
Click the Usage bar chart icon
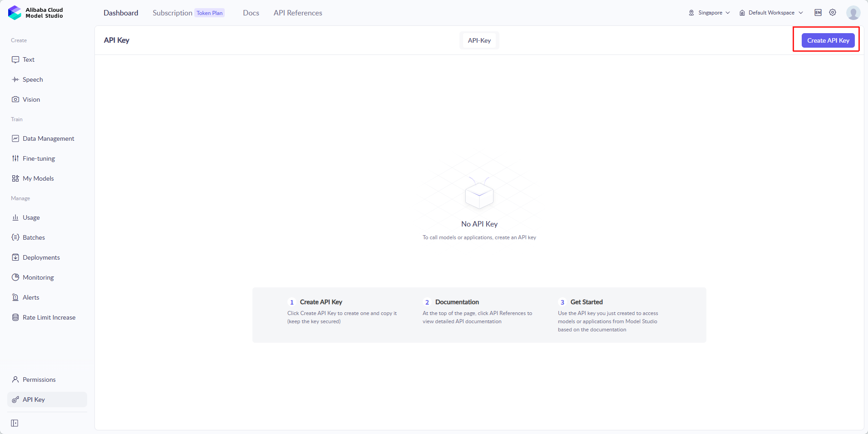coord(15,217)
